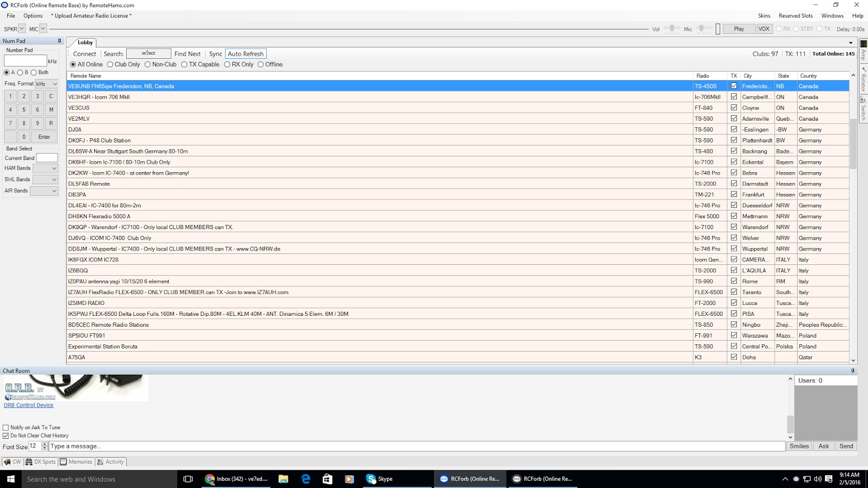Screen dimensions: 868x488
Task: Open the tab list dropdown arrow
Action: coord(850,43)
